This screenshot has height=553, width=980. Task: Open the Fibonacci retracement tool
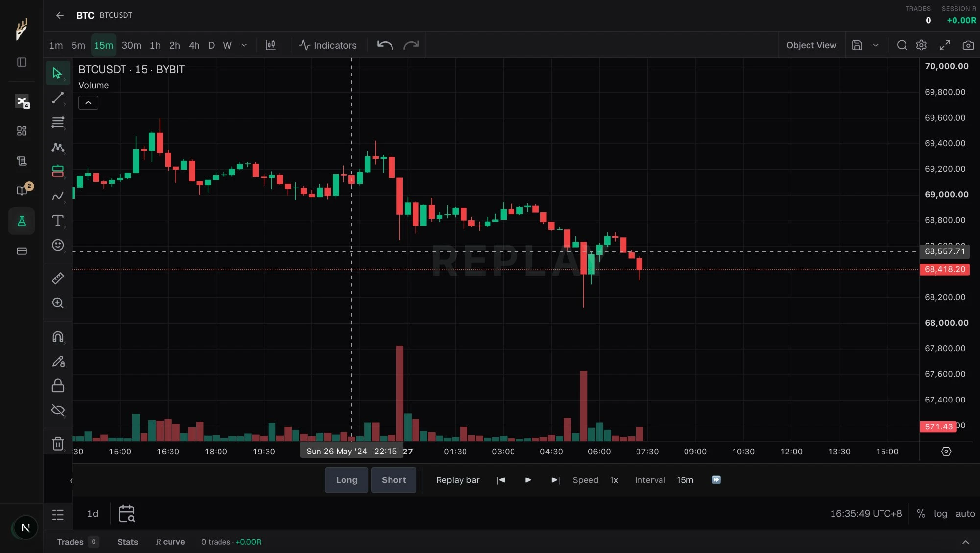(58, 122)
